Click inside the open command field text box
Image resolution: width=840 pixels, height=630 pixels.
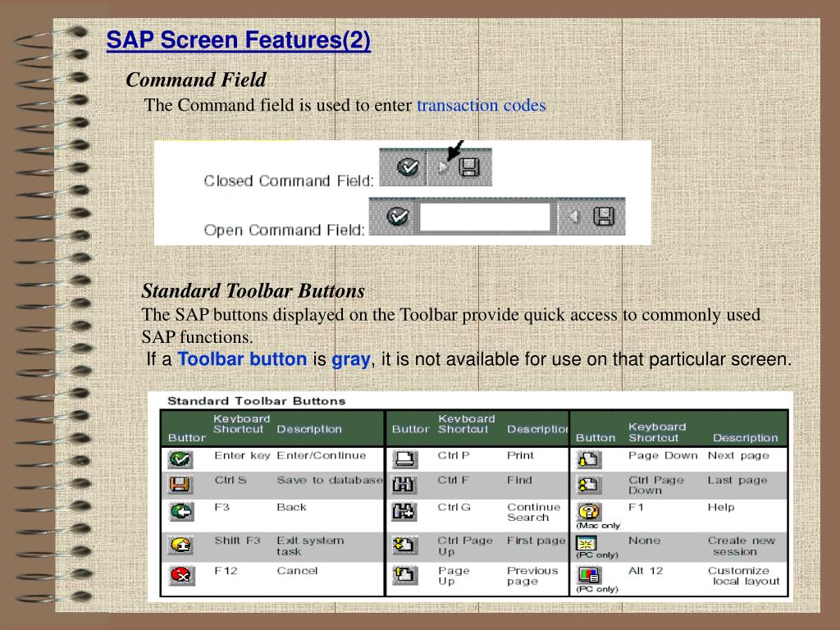tap(485, 217)
